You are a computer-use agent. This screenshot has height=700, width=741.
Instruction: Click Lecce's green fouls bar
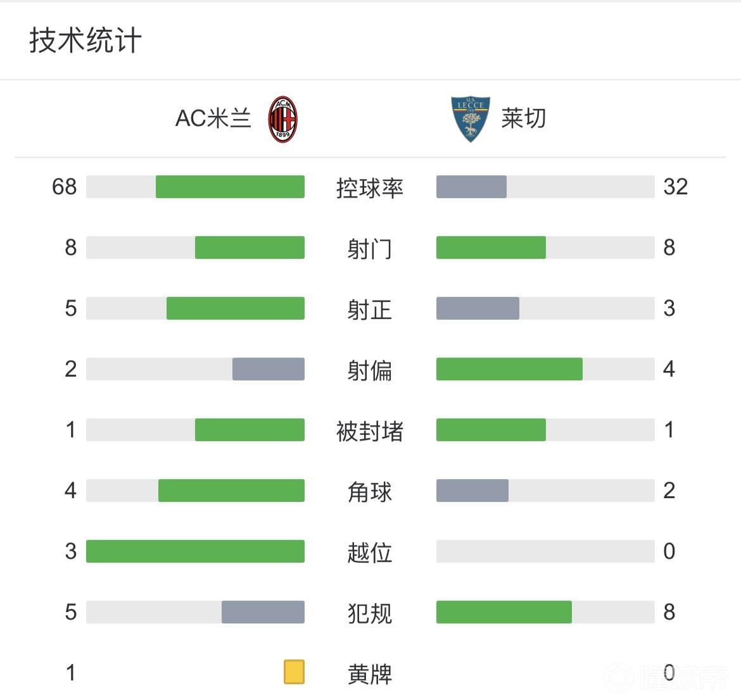(x=504, y=612)
